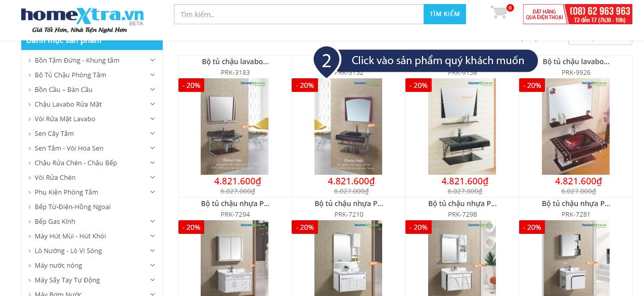Open the PRK-7210 plastic cabinet image
Screen dimensions: 644x296
point(348,258)
